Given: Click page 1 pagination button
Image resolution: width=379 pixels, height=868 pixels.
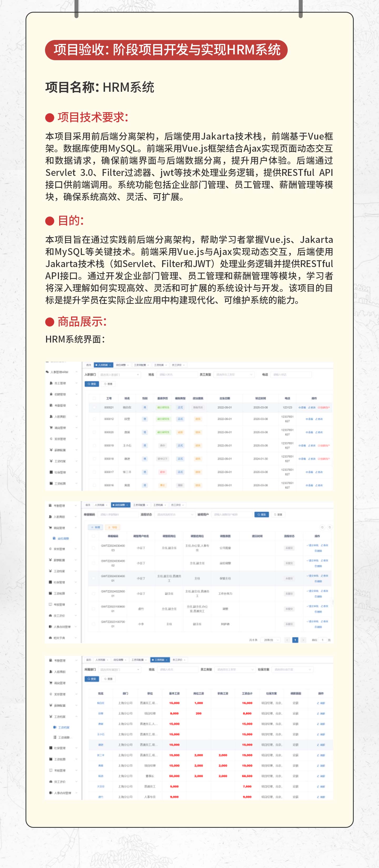Looking at the screenshot, I should click(295, 640).
